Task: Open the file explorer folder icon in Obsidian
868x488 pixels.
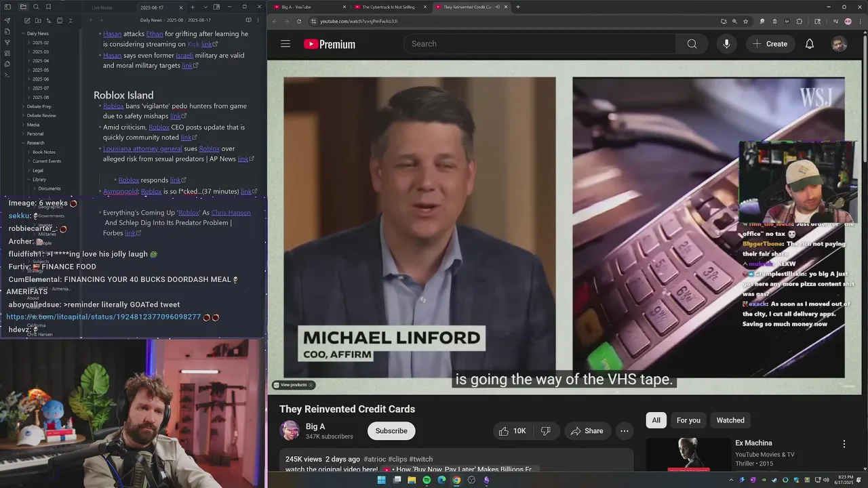Action: [23, 7]
